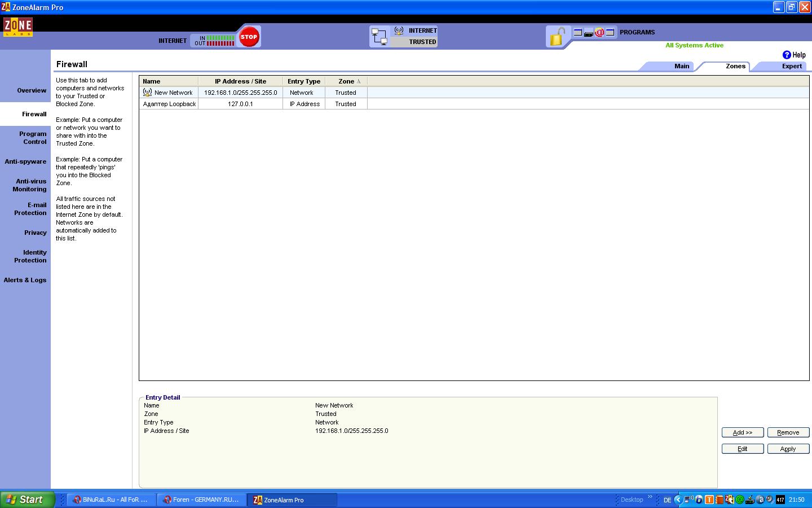Click ZoneAlarm Pro taskbar button
Screen dimensions: 812x508
point(292,500)
